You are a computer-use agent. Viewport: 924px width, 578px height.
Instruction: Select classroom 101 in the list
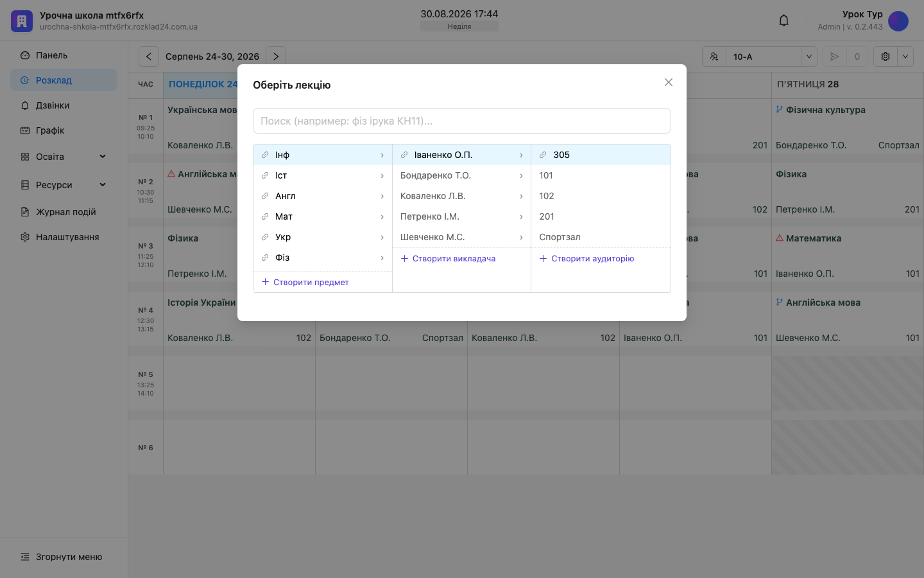click(601, 175)
